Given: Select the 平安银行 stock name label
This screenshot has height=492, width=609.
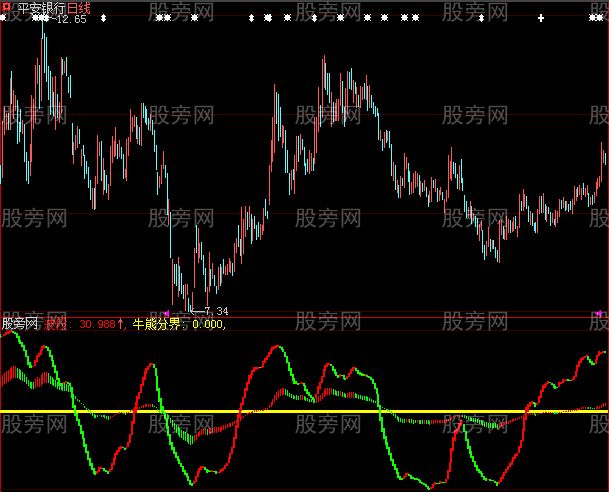Looking at the screenshot, I should click(x=40, y=8).
